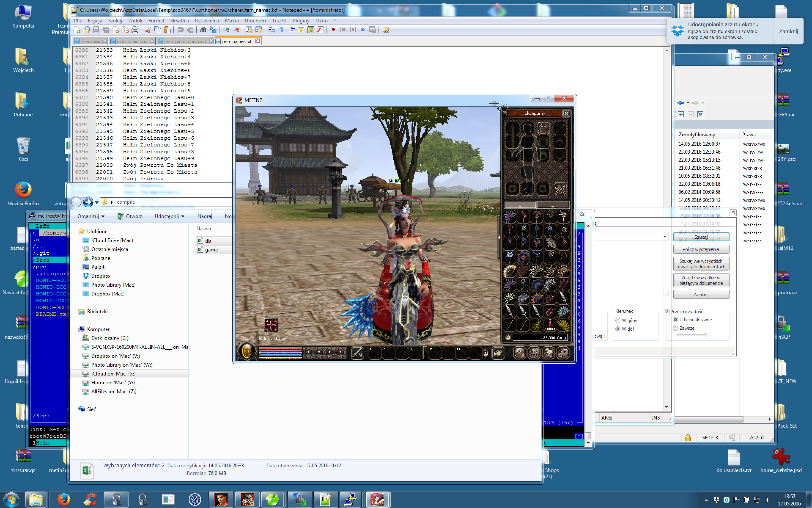Click the Notepad++ vertical scrollbar up arrow
The image size is (812, 508).
[x=666, y=50]
